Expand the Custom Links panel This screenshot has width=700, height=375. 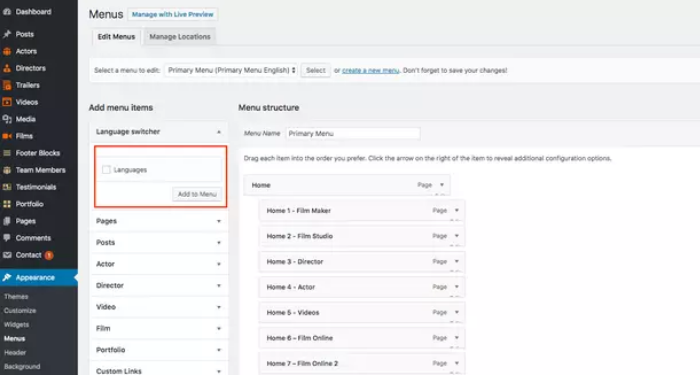click(x=219, y=371)
